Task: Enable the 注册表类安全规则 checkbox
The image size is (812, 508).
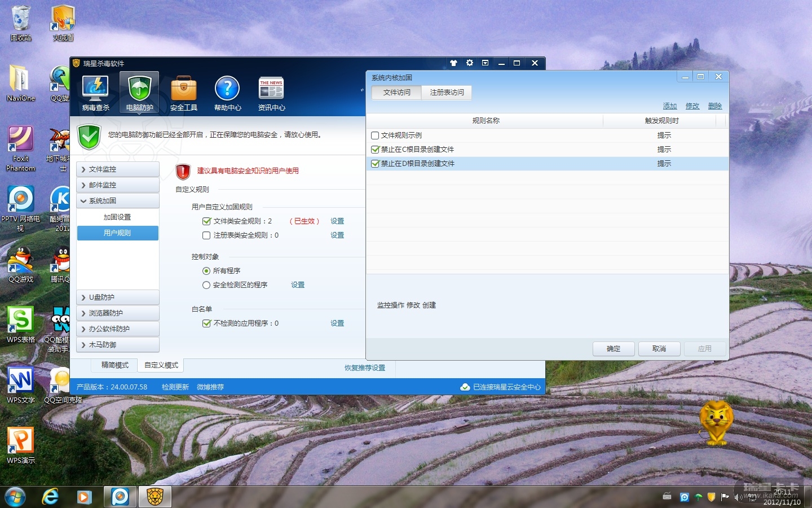Action: tap(206, 235)
